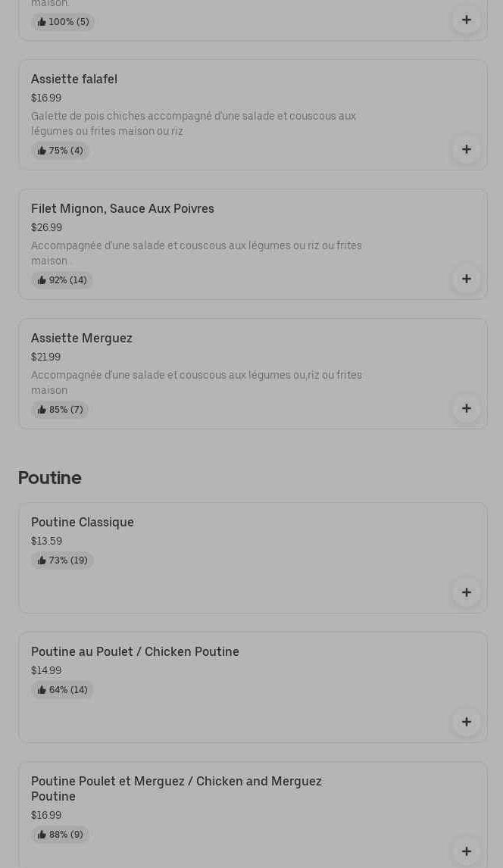Click the Poutine section heading
Image resolution: width=503 pixels, height=868 pixels.
click(x=50, y=478)
